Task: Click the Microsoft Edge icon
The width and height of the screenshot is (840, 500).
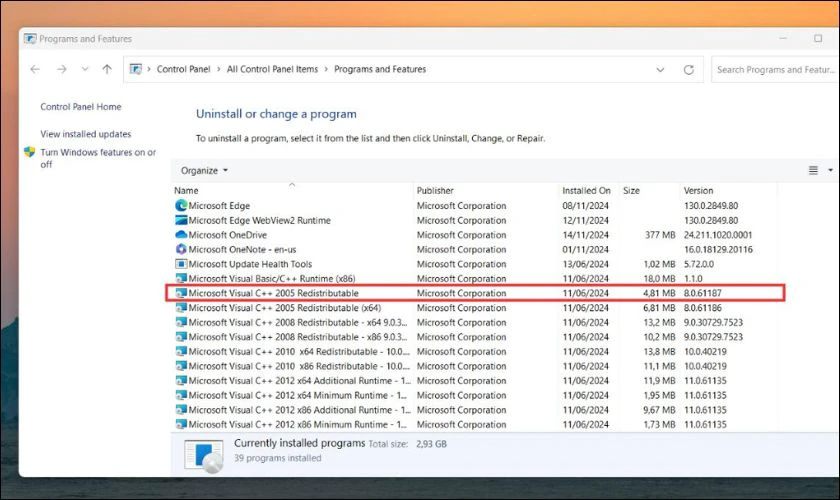Action: tap(181, 205)
